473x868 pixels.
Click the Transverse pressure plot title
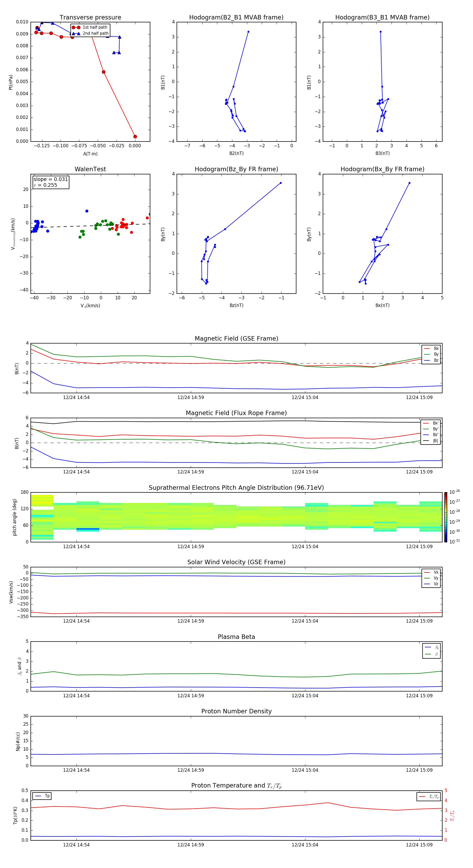pyautogui.click(x=90, y=18)
